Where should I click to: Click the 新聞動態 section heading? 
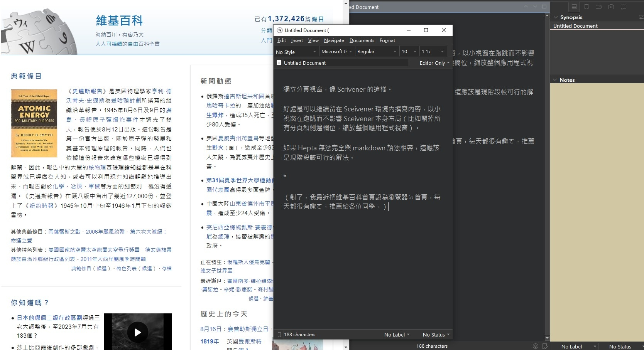pos(216,81)
